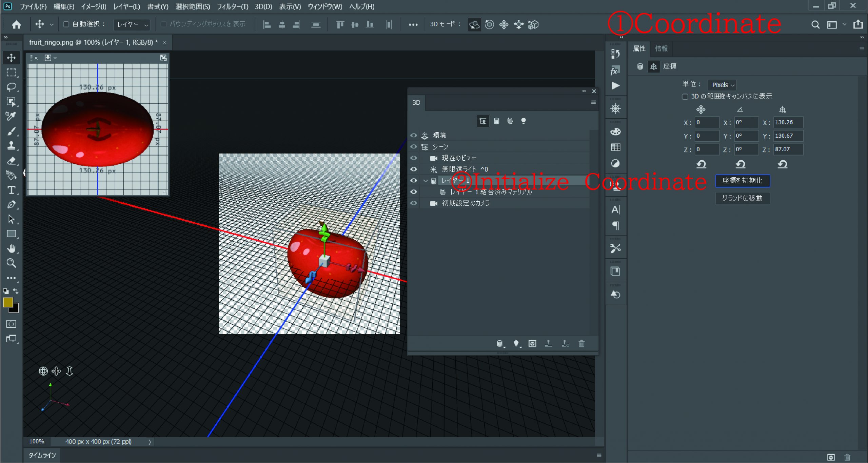Select レイヤー dropdown in toolbar
Viewport: 868px width, 463px height.
coord(129,23)
